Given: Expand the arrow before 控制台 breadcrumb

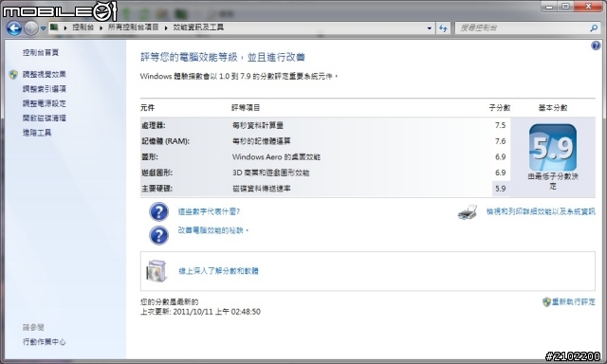Looking at the screenshot, I should (65, 27).
